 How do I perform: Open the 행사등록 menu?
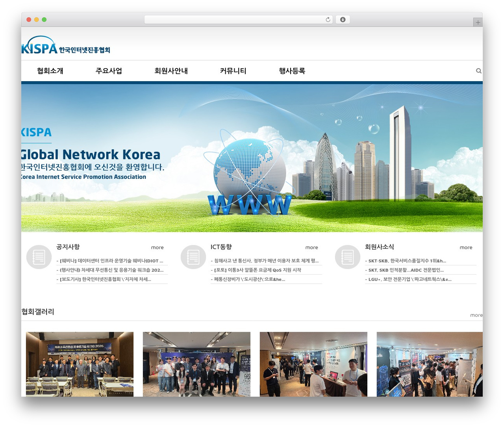(x=292, y=71)
